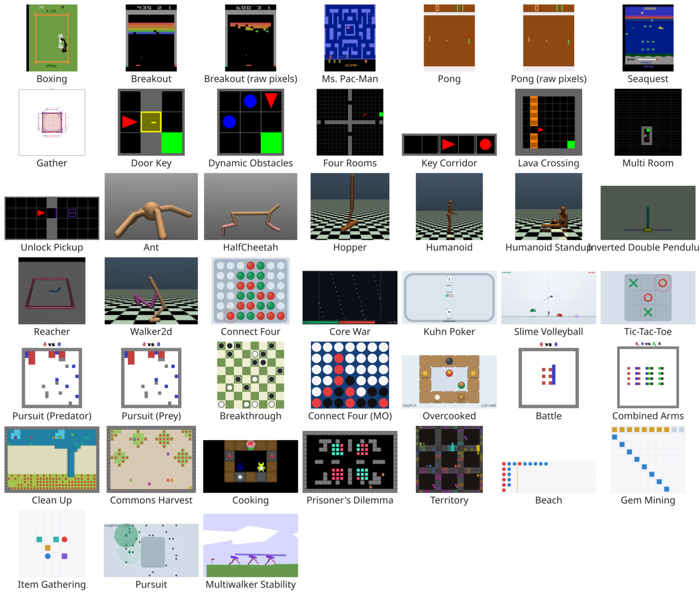
Task: Open the Combined Arms thumbnail
Action: 648,375
